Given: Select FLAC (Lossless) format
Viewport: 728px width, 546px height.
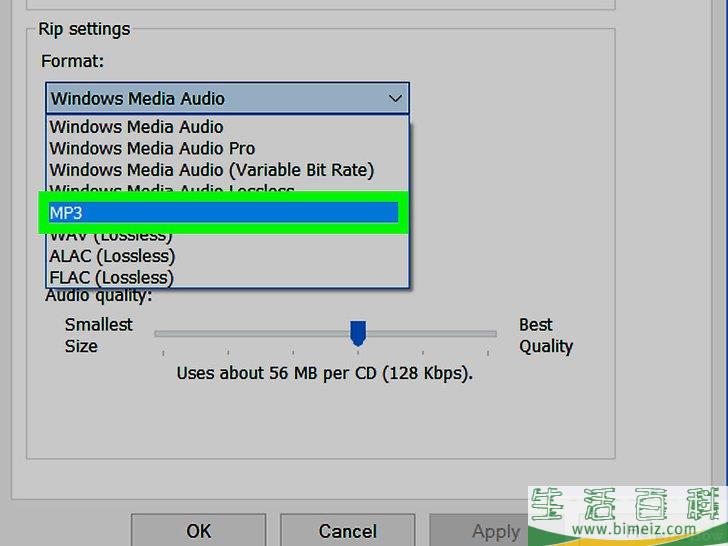Looking at the screenshot, I should coord(228,277).
